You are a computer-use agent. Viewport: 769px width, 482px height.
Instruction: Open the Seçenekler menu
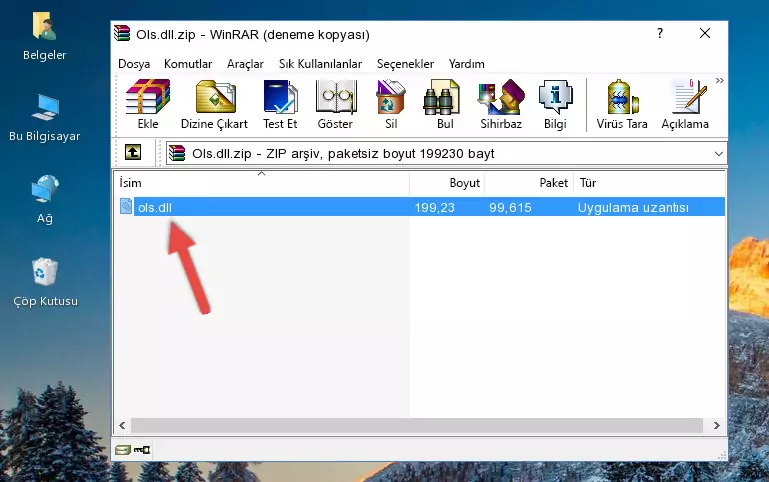405,64
